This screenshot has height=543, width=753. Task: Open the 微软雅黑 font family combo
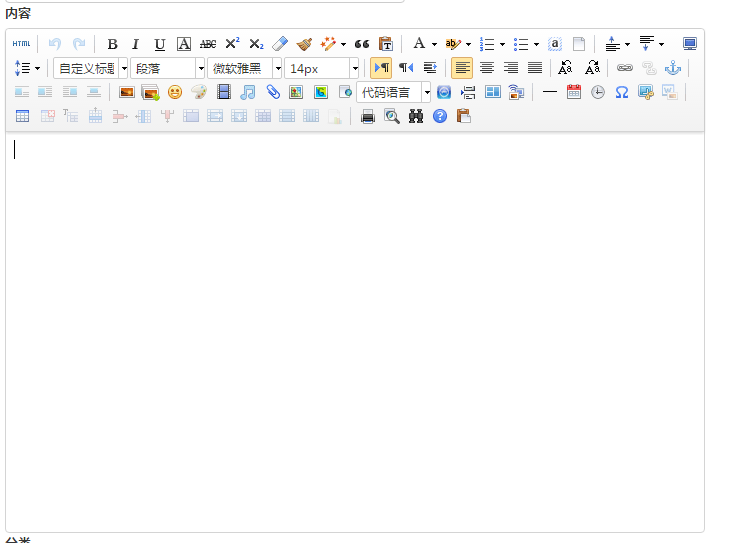(244, 68)
